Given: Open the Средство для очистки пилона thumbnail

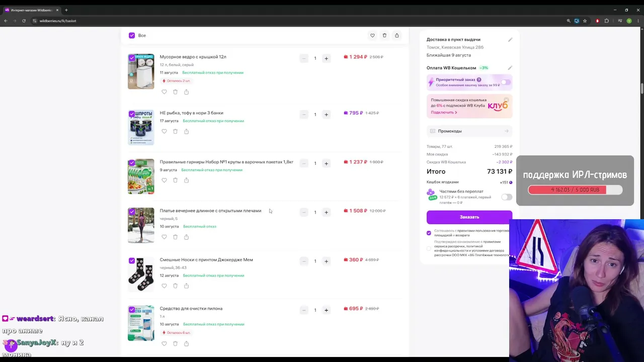Looking at the screenshot, I should [141, 323].
